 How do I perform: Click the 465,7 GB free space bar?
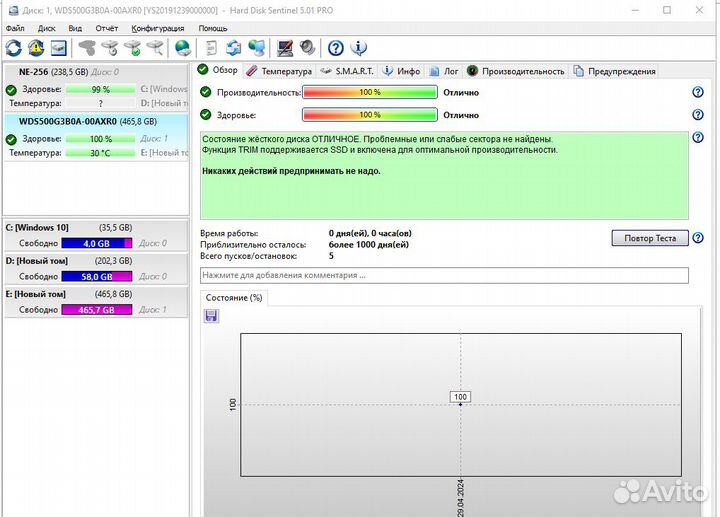coord(96,310)
